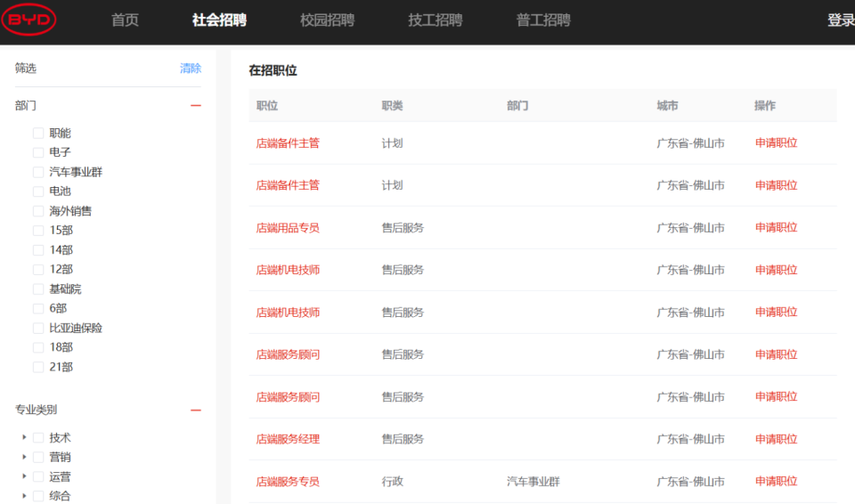
Task: Click 汽车事业群 in the 部门 column
Action: [533, 482]
